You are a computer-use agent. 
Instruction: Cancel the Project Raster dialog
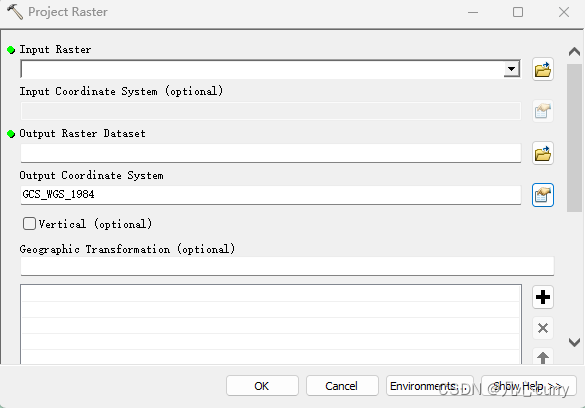342,386
